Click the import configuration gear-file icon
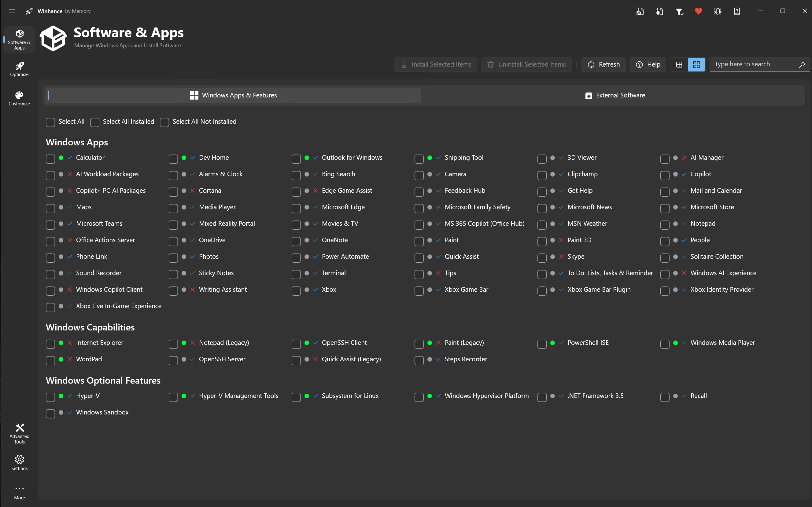The height and width of the screenshot is (507, 812). pos(659,11)
